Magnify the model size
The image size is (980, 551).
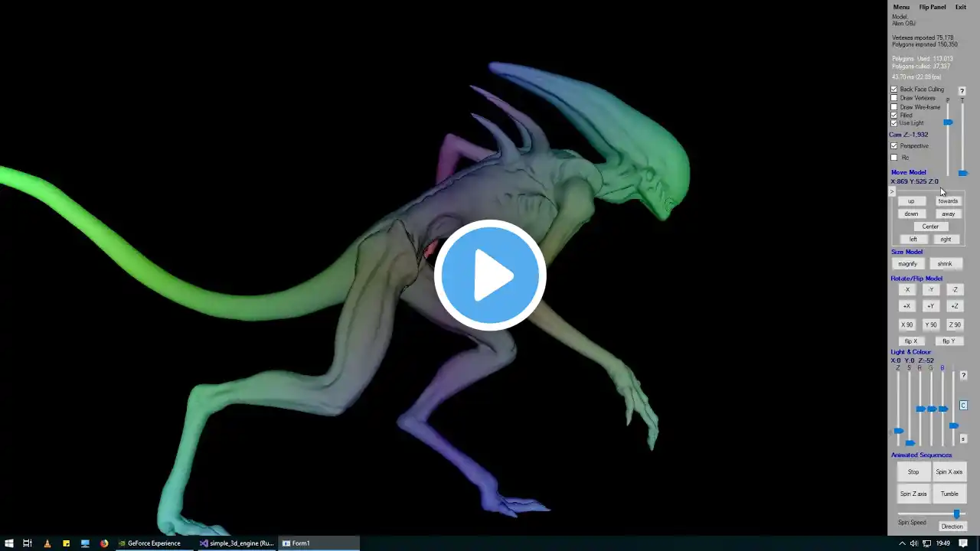click(x=907, y=264)
